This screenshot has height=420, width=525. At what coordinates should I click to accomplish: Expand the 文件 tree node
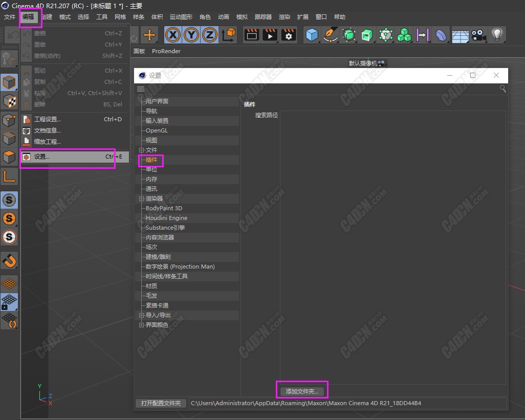click(141, 150)
